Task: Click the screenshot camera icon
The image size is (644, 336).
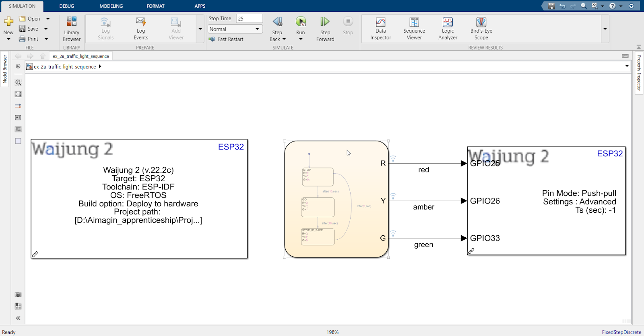Action: tap(18, 295)
